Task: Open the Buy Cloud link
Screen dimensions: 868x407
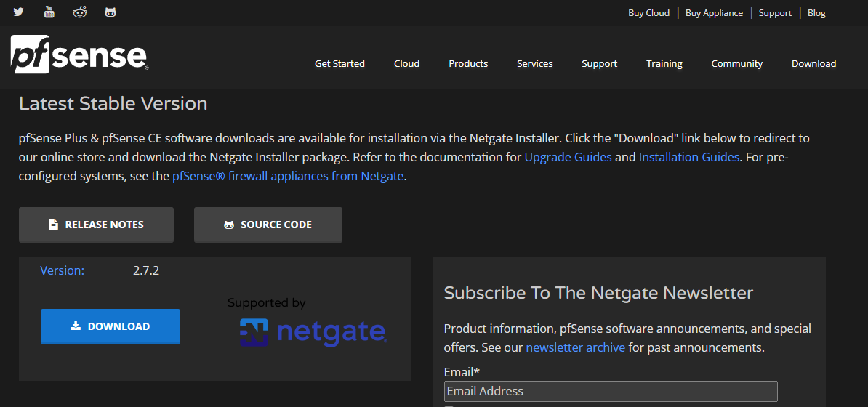Action: click(648, 13)
